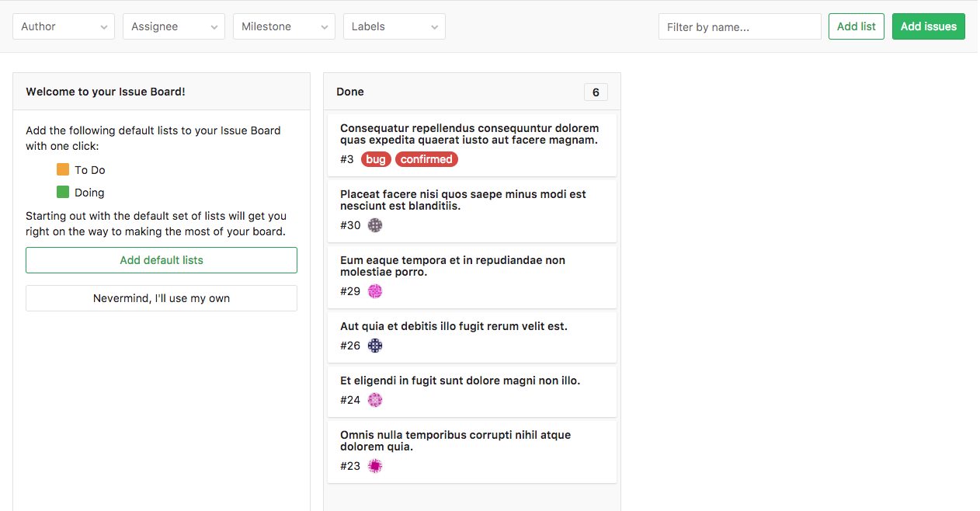
Task: Expand the Milestone filter dropdown
Action: [284, 26]
